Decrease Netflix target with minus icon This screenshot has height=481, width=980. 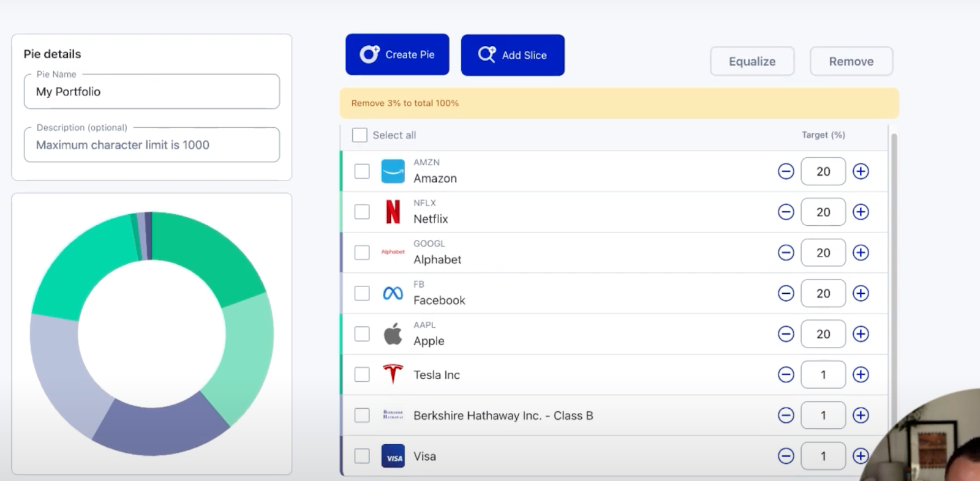coord(786,212)
